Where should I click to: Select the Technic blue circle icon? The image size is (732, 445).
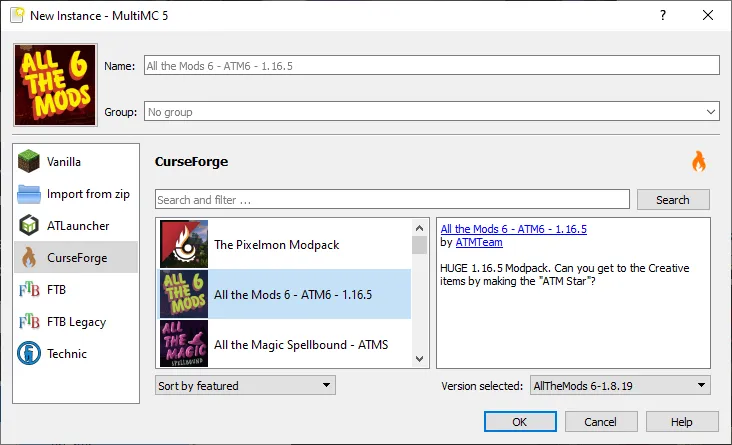click(x=29, y=353)
